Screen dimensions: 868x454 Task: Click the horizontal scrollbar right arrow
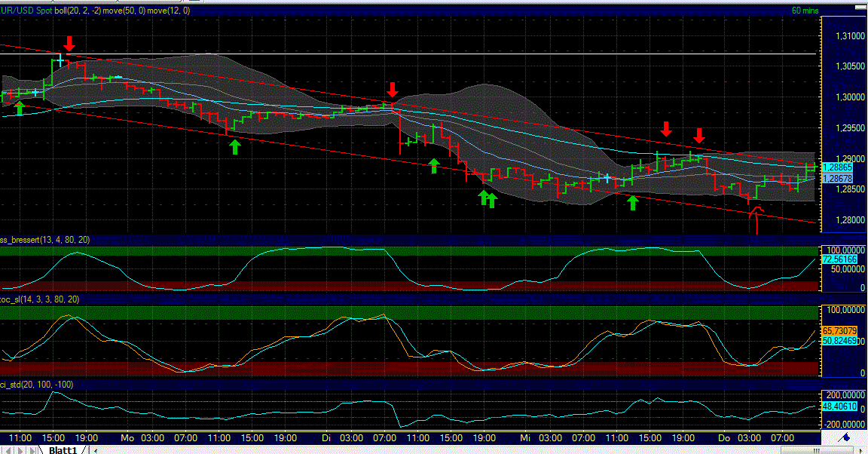coord(860,451)
